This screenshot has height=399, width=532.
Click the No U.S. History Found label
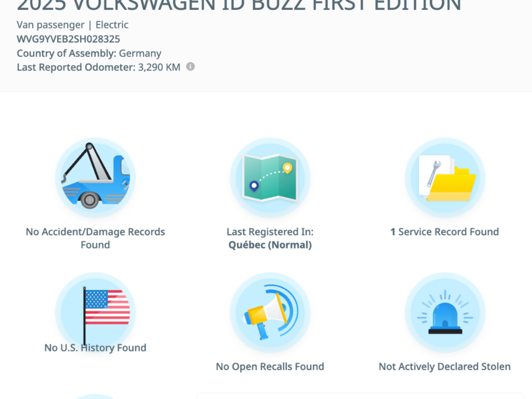tap(95, 347)
